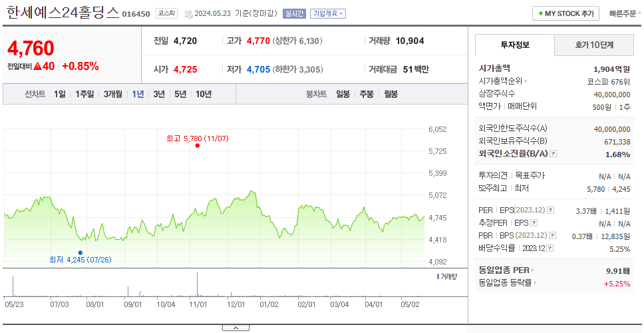Click the 11/01 date label on chart axis

(x=198, y=304)
